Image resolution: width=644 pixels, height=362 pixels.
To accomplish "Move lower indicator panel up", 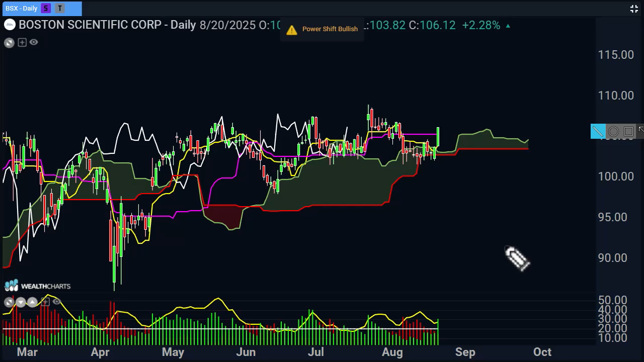I will 32,302.
